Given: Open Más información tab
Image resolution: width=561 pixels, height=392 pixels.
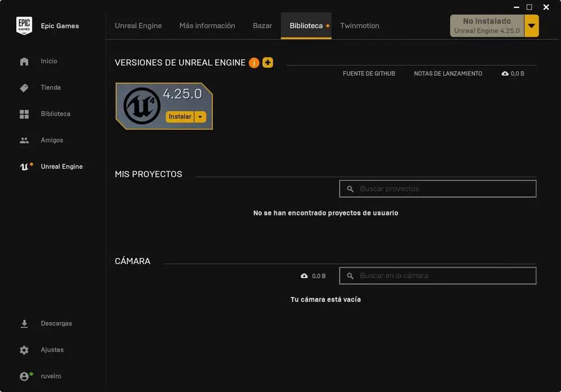Looking at the screenshot, I should pyautogui.click(x=207, y=26).
